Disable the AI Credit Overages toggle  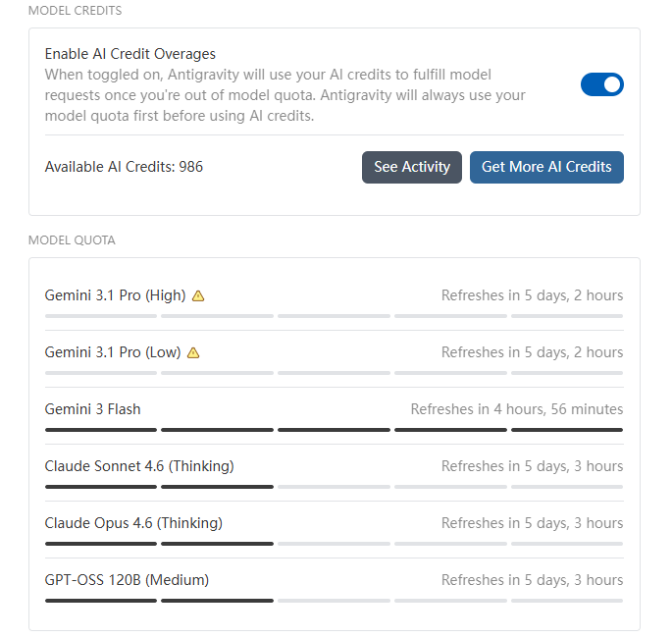(x=601, y=84)
